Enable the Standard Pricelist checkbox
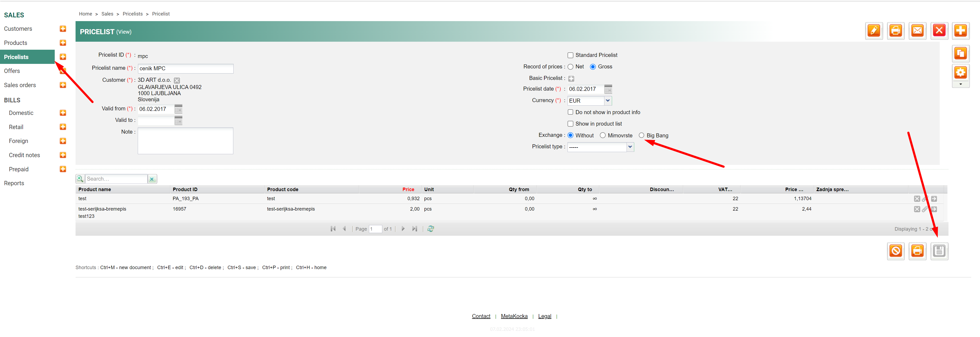Image resolution: width=980 pixels, height=337 pixels. (570, 56)
